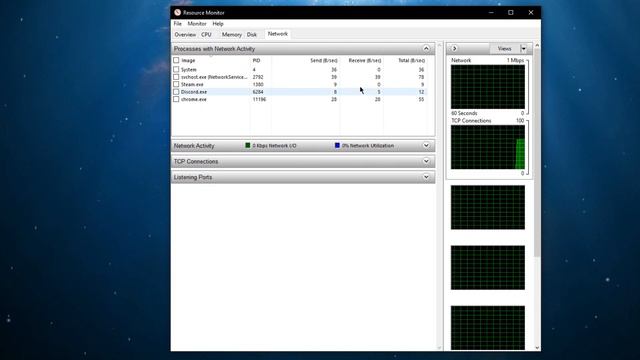
Task: Click the PID value 2792
Action: (x=258, y=77)
